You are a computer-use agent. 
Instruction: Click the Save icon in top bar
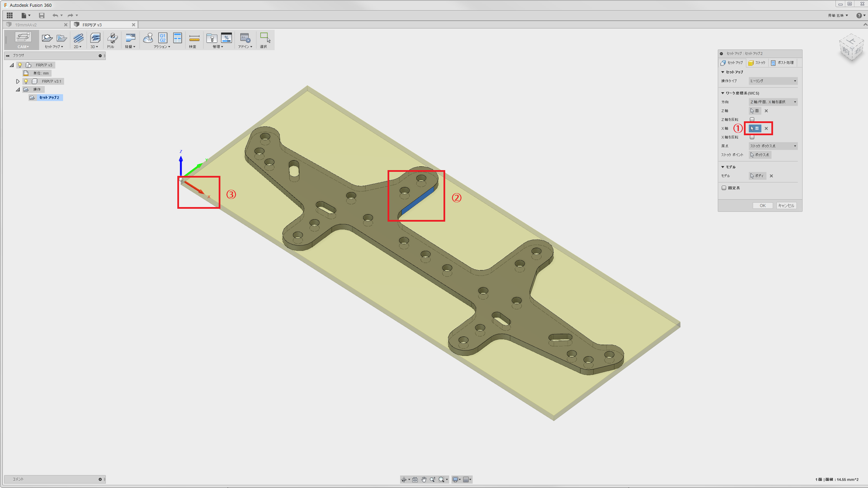pos(42,15)
